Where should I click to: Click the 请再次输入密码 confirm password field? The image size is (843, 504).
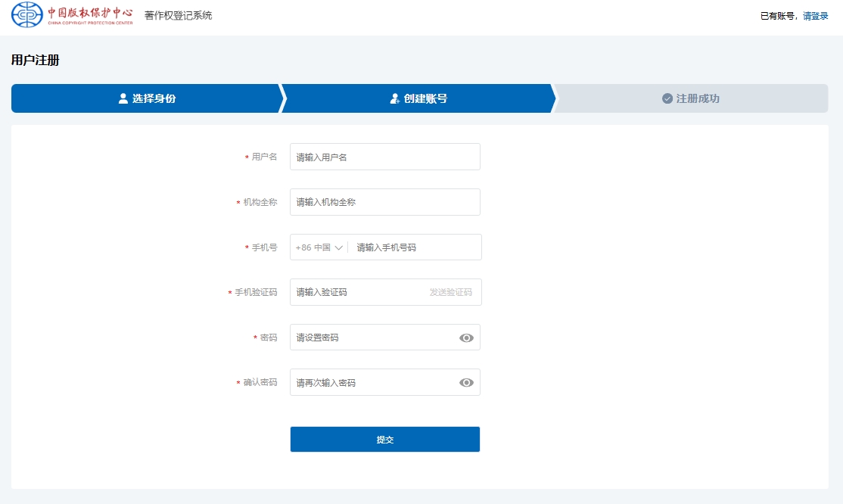[x=372, y=383]
